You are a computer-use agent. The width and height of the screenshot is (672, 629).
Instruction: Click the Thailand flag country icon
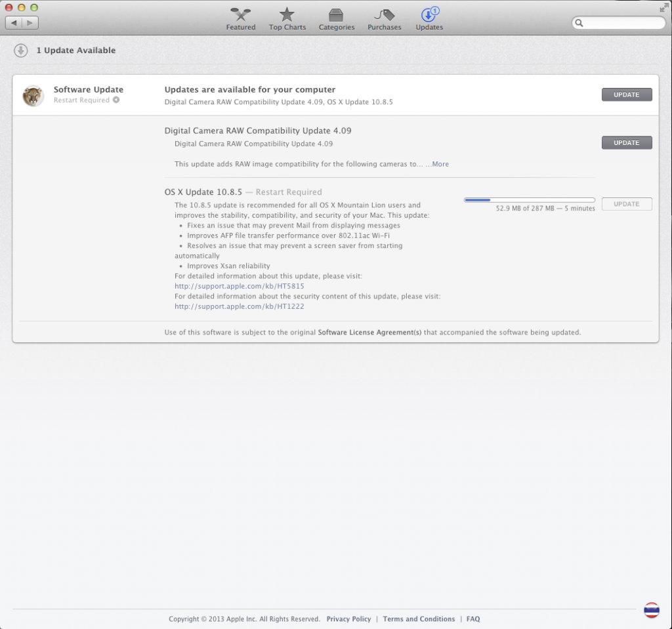pyautogui.click(x=651, y=610)
